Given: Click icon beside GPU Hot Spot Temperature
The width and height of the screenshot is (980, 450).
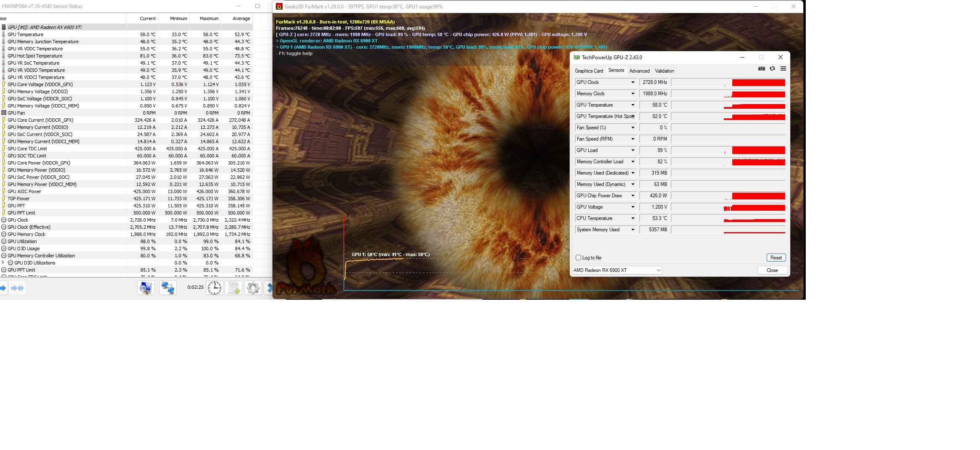Looking at the screenshot, I should 4,56.
